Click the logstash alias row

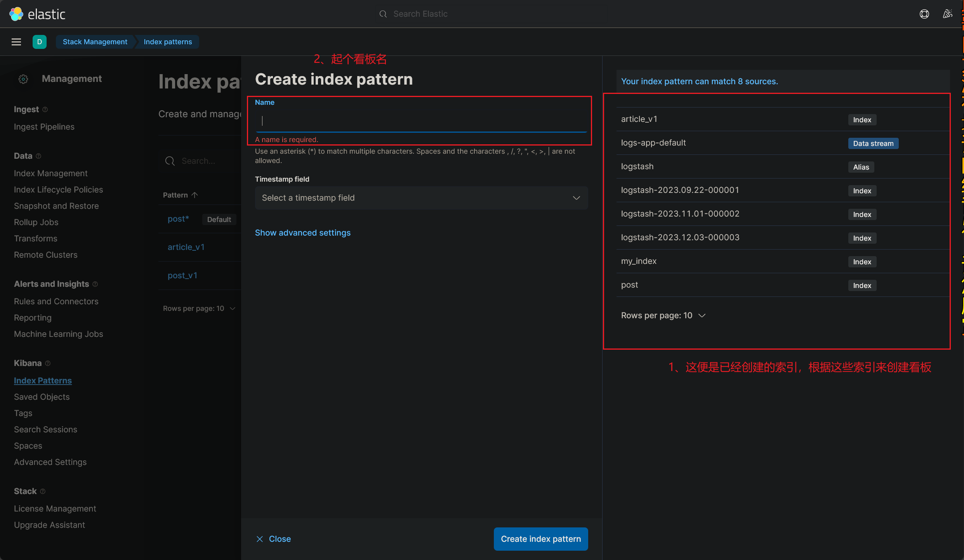[783, 166]
